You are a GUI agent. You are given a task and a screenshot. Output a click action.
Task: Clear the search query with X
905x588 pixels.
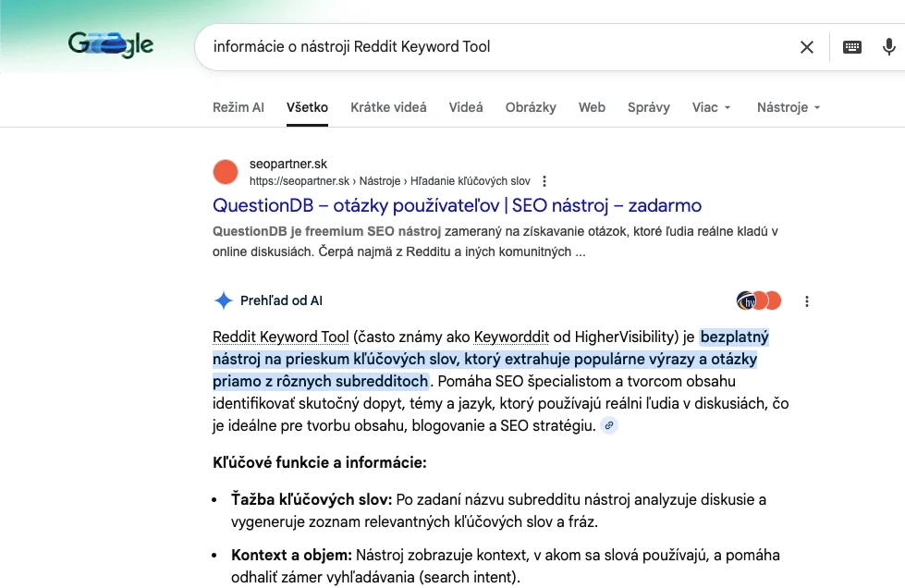807,47
